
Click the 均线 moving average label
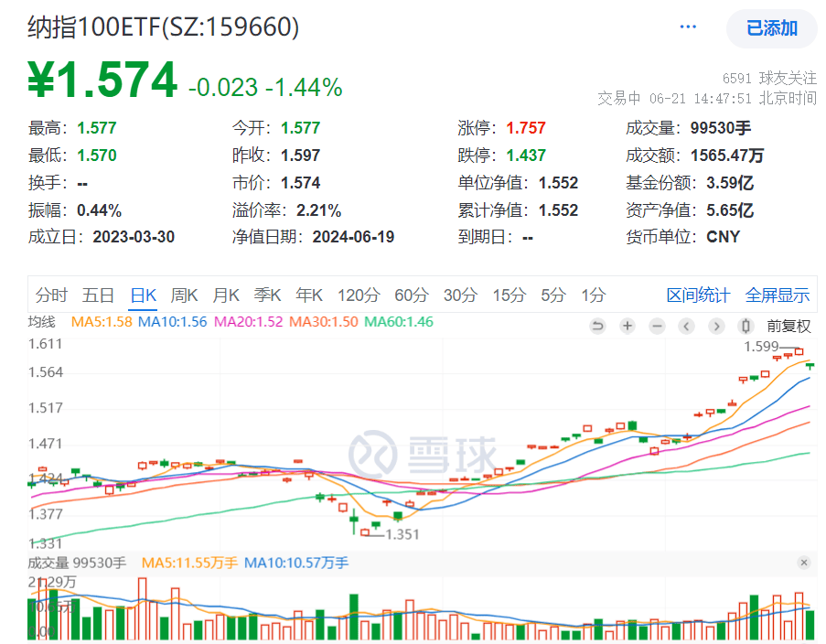(41, 321)
